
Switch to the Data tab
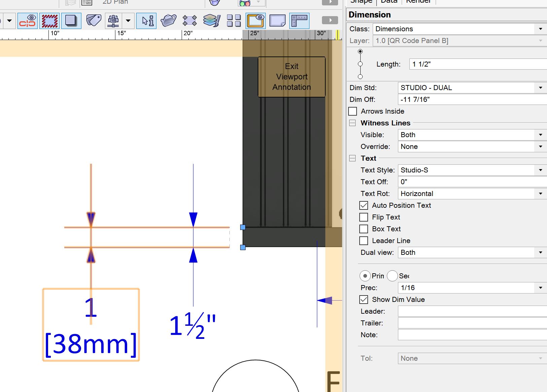pyautogui.click(x=389, y=2)
